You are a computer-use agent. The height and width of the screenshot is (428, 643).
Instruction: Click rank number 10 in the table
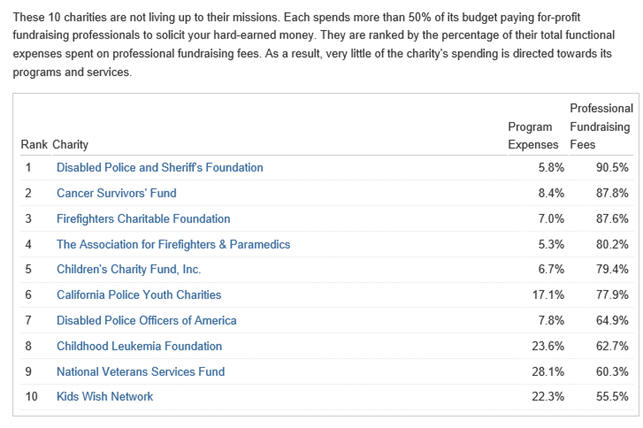click(31, 397)
